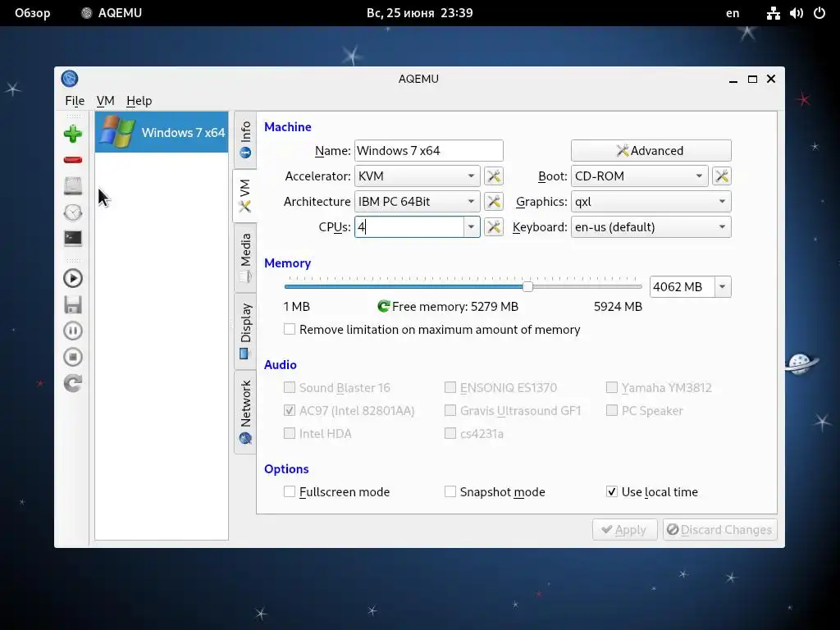Screen dimensions: 840x630
Task: Toggle Gravis Ultrasound GF1 checkbox
Action: point(450,410)
